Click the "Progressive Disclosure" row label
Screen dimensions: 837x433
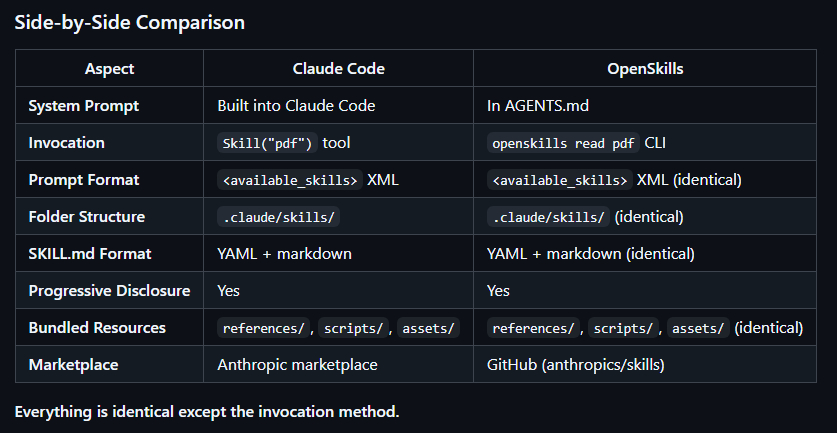(x=109, y=290)
